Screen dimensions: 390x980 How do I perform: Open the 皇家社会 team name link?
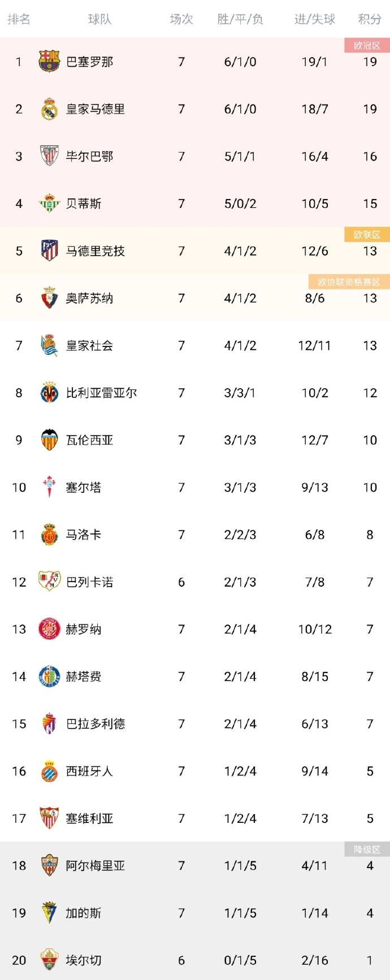[x=89, y=345]
